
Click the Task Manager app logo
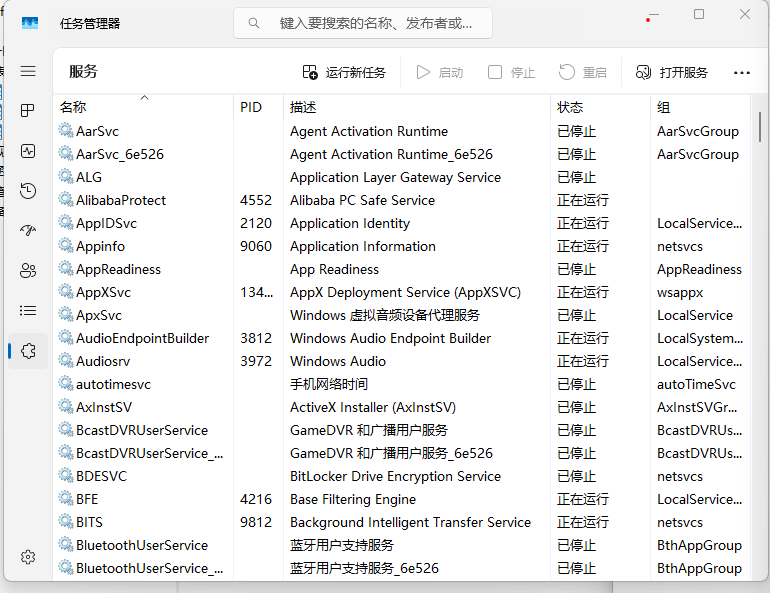coord(30,23)
